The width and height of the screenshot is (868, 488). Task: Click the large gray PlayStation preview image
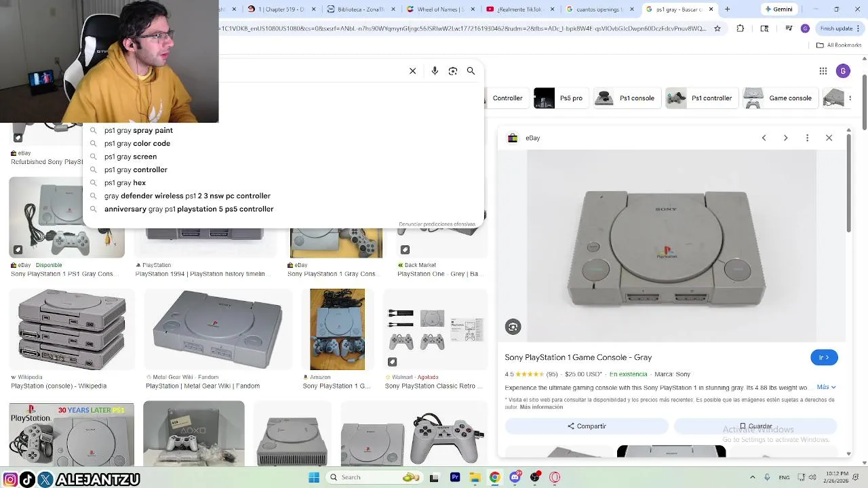(x=671, y=246)
